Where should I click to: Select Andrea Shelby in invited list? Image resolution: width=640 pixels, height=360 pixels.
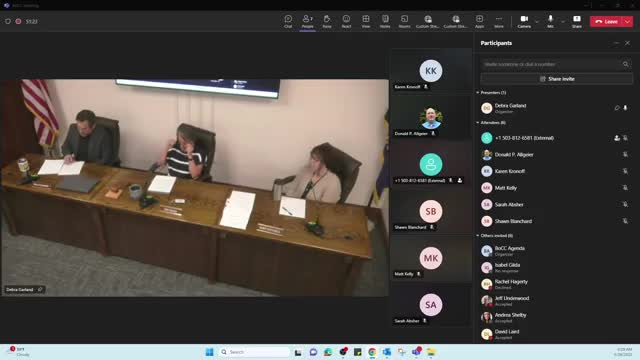pos(556,318)
